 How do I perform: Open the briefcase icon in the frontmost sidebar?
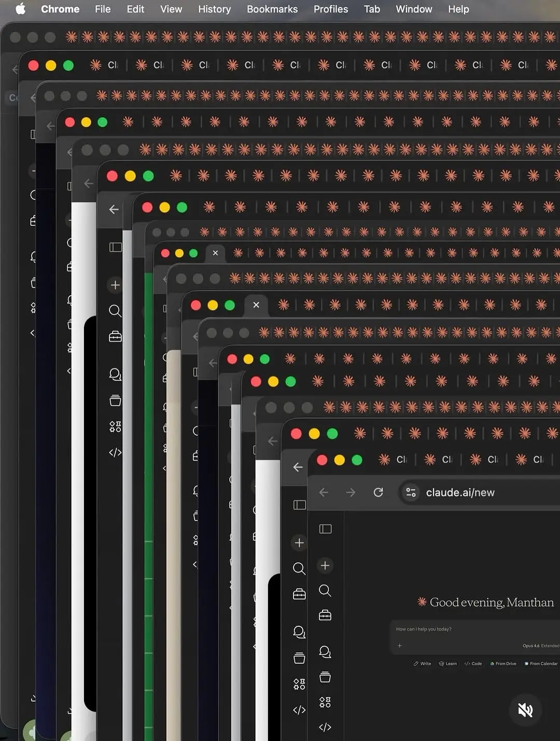pyautogui.click(x=325, y=615)
